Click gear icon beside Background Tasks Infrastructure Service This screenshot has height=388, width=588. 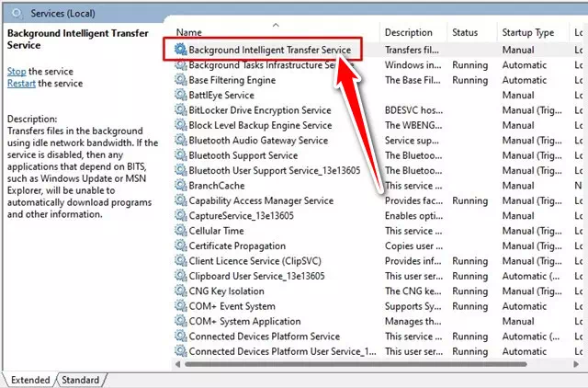(180, 64)
